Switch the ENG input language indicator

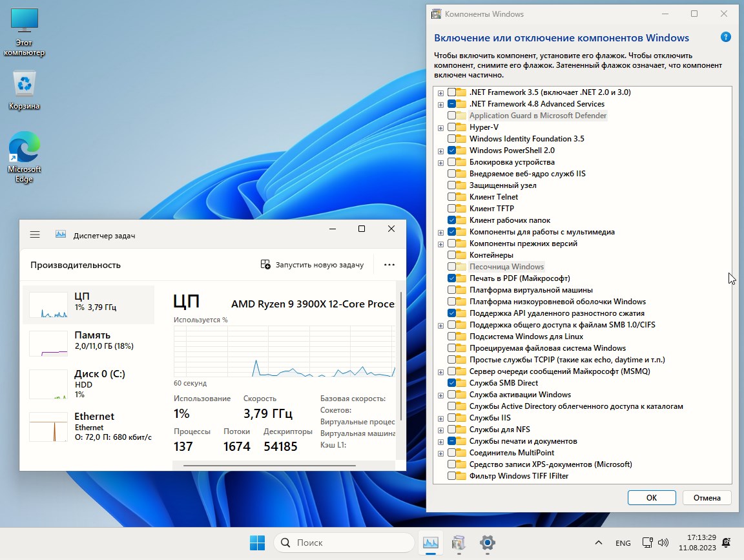click(x=623, y=543)
